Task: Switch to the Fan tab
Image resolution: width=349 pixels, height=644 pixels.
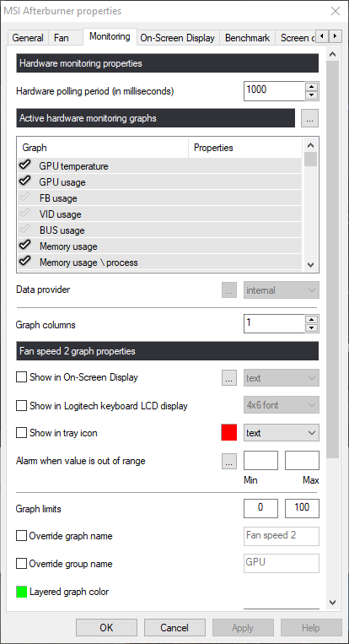Action: pyautogui.click(x=62, y=38)
